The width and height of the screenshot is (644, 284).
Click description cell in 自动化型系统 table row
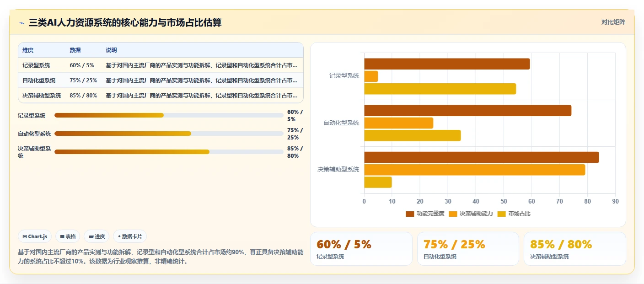(x=202, y=80)
